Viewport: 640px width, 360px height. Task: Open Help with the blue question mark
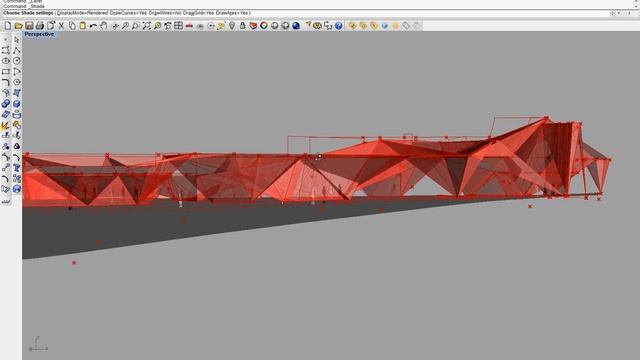(339, 26)
